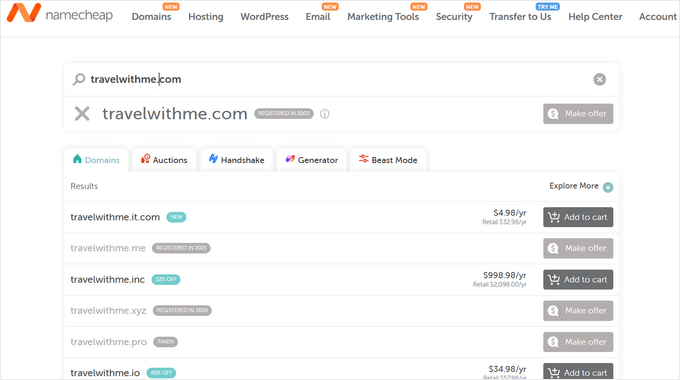Screen dimensions: 680x380
Task: Make offer on travelwithme.pro
Action: click(578, 342)
